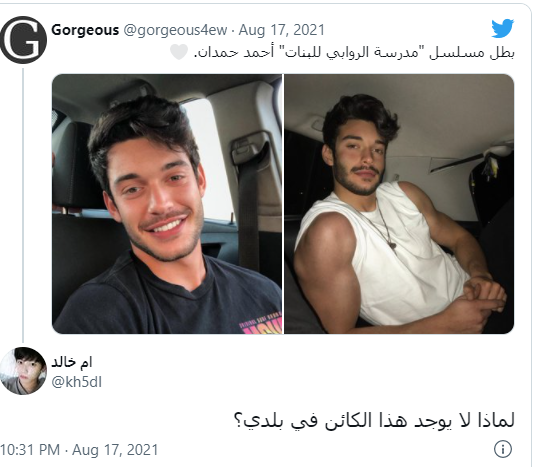Open the Gorgeous display name link
540x467 pixels.
click(x=85, y=30)
